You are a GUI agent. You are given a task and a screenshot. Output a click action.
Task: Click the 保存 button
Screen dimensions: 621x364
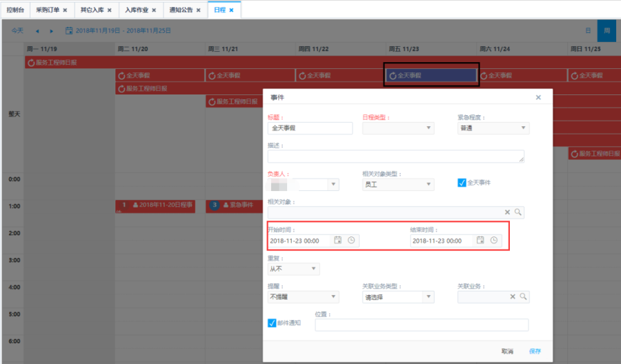(x=535, y=351)
